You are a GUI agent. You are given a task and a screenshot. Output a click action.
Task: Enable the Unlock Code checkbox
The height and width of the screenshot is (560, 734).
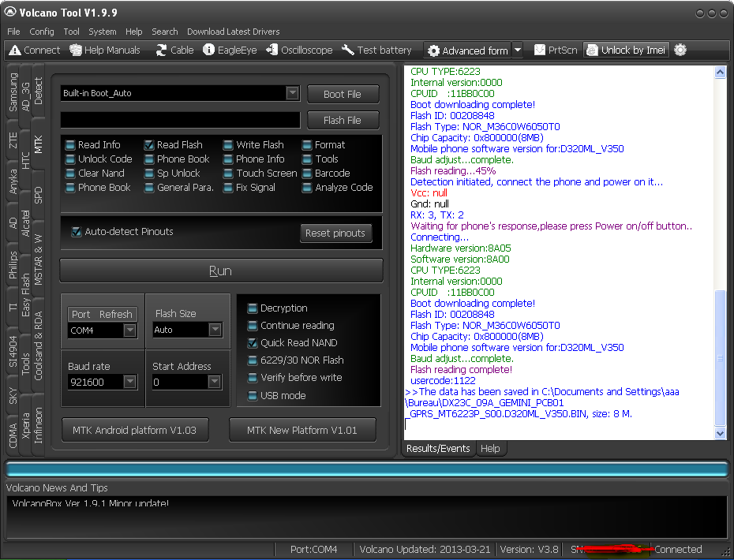pos(70,159)
